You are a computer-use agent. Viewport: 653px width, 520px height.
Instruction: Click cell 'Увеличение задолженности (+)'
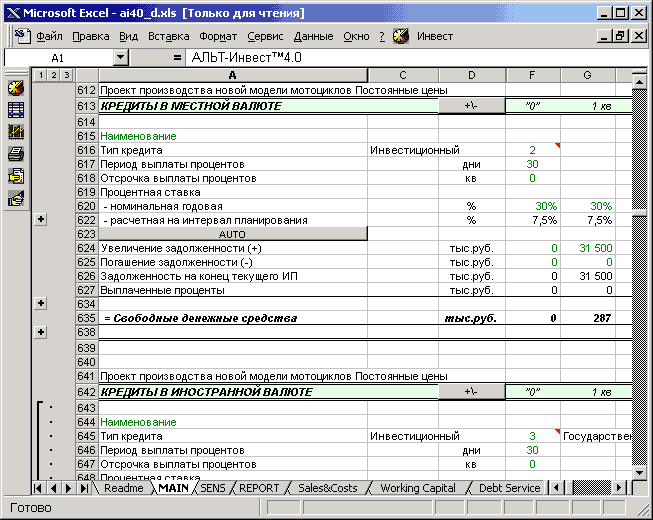(x=233, y=248)
